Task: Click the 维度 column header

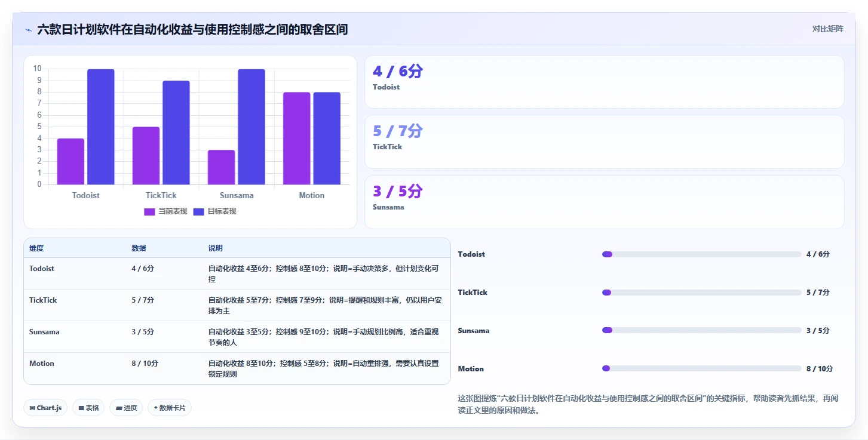Action: click(x=36, y=248)
